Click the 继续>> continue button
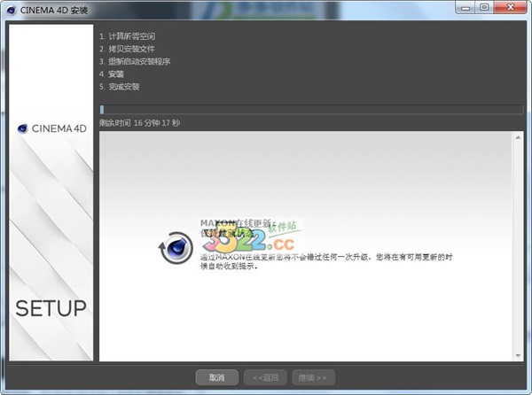This screenshot has width=532, height=395. [314, 377]
